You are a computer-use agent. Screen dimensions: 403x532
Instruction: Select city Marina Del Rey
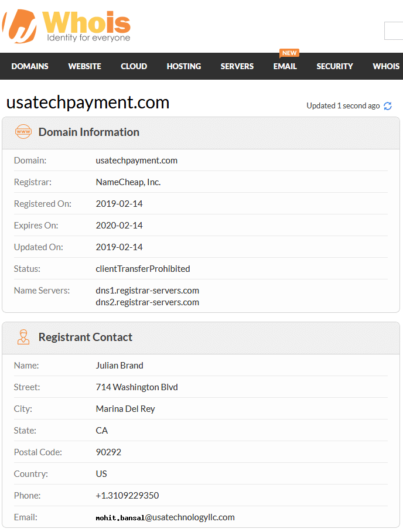pos(125,409)
